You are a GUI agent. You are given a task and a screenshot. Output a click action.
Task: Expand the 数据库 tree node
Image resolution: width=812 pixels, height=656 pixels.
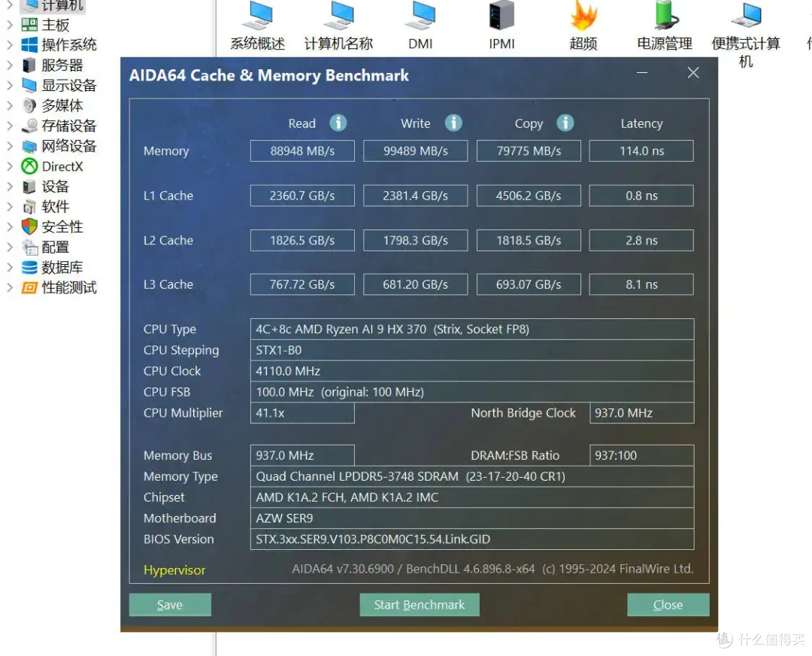pos(9,267)
